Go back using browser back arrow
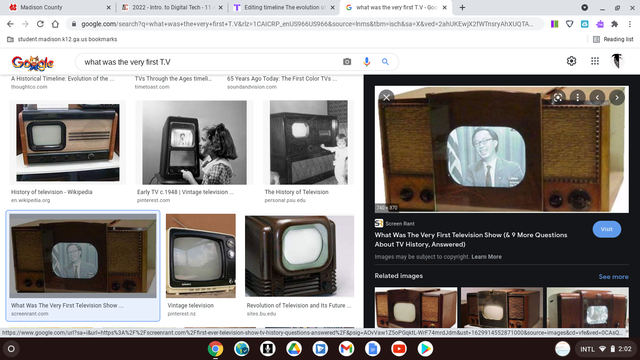The width and height of the screenshot is (640, 360). (10, 24)
